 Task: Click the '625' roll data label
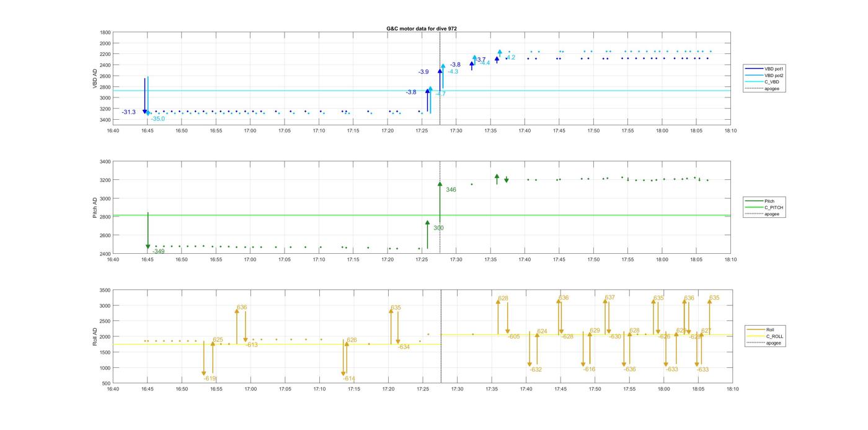point(218,340)
